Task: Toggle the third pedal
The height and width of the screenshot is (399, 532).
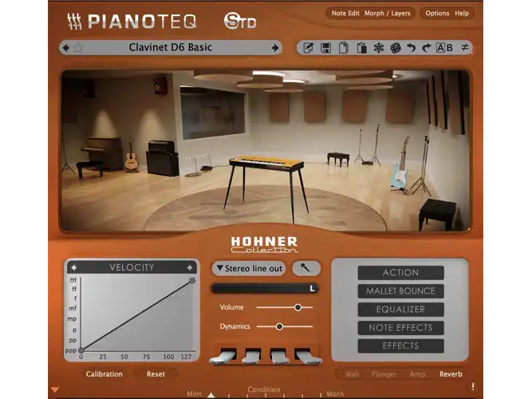Action: pyautogui.click(x=279, y=356)
